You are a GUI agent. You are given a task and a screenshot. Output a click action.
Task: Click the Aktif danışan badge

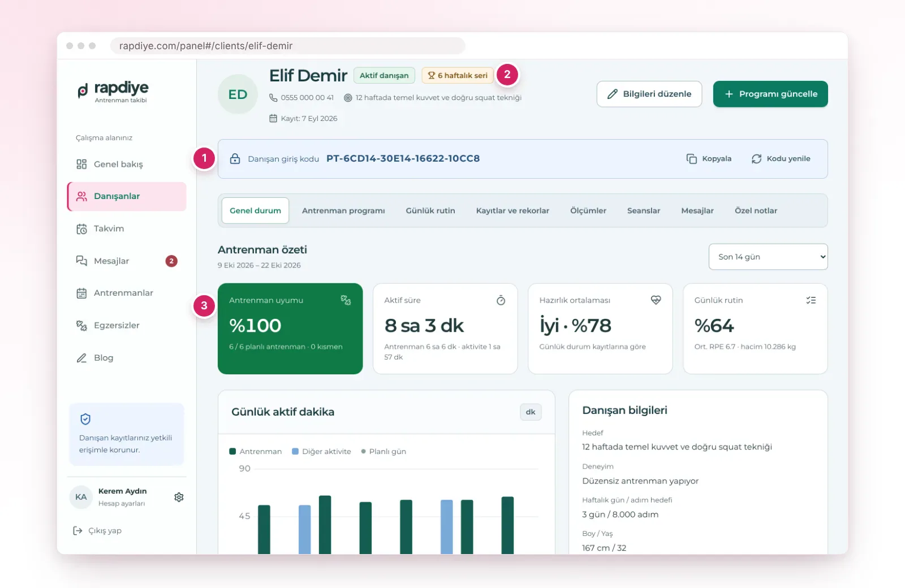pos(384,75)
